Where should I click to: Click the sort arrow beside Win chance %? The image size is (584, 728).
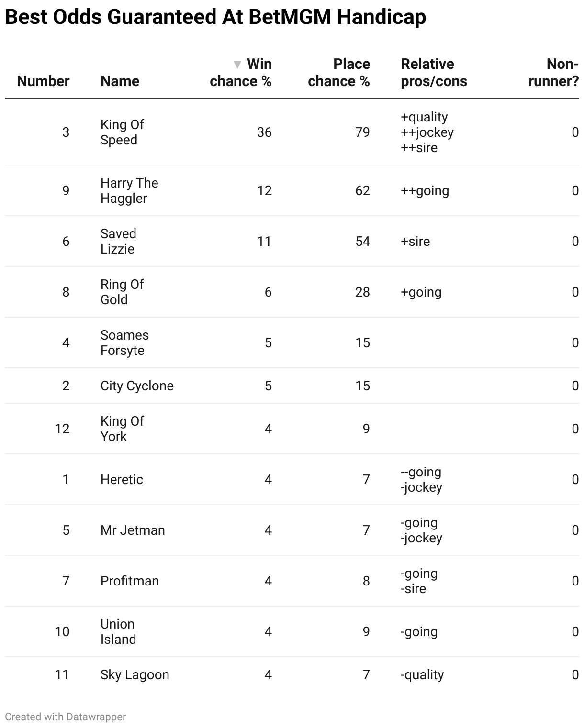237,65
